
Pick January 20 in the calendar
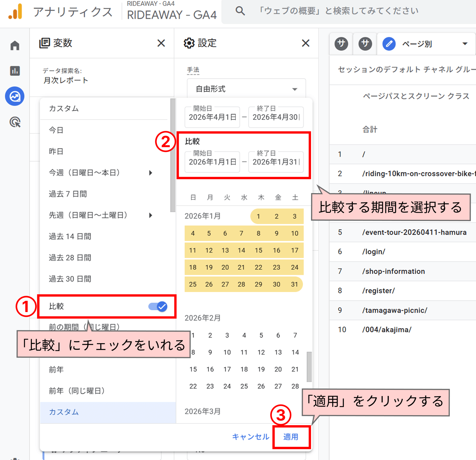pos(225,267)
